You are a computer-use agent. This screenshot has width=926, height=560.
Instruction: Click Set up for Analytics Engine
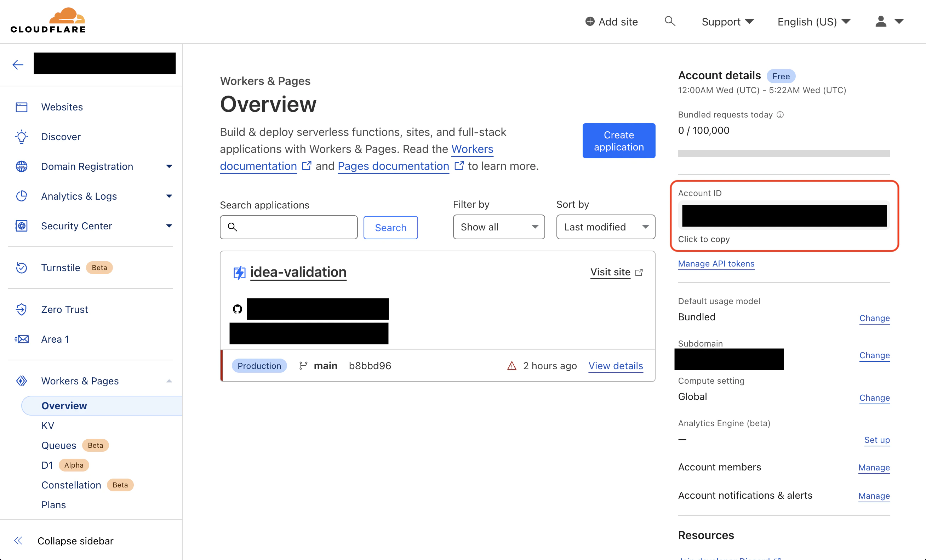pos(877,440)
